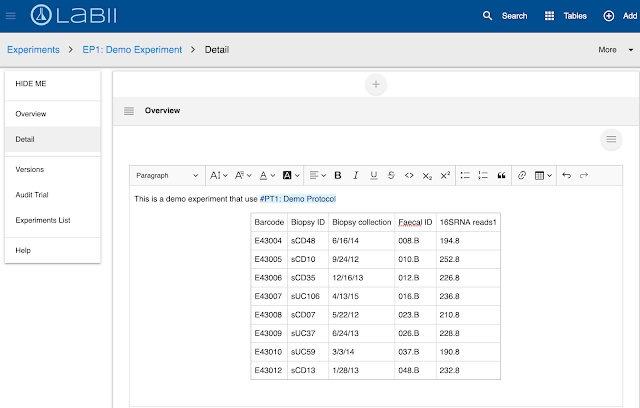Apply subscript formatting
Image resolution: width=640 pixels, height=408 pixels.
click(427, 175)
